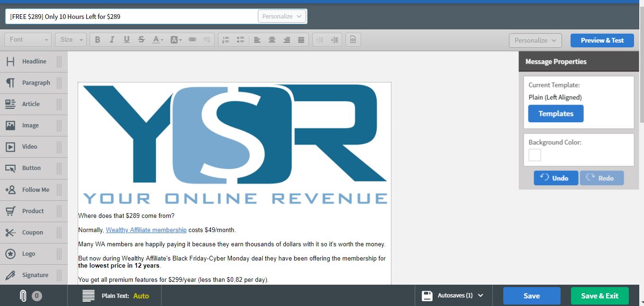Decrease the indent

pos(320,40)
